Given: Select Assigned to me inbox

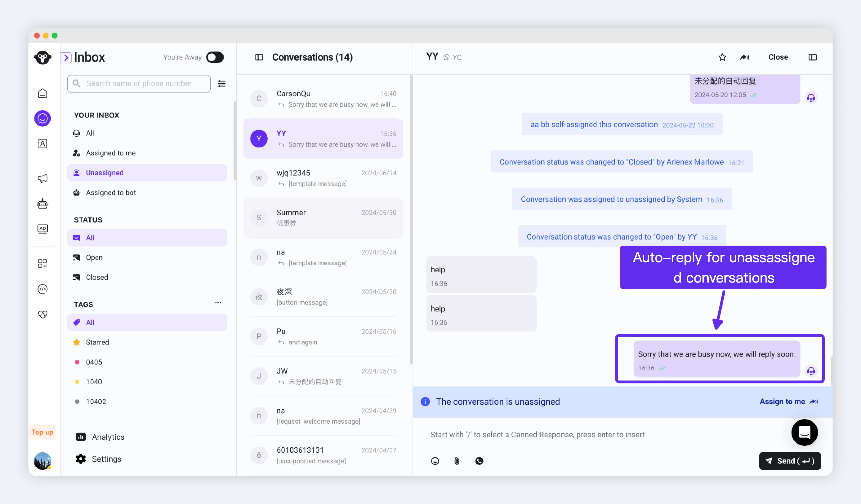Looking at the screenshot, I should coord(147,153).
